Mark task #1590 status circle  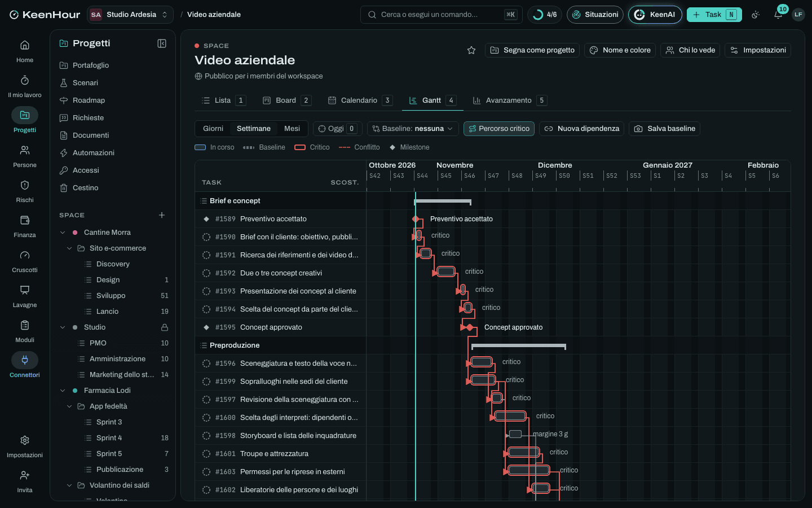click(x=206, y=237)
